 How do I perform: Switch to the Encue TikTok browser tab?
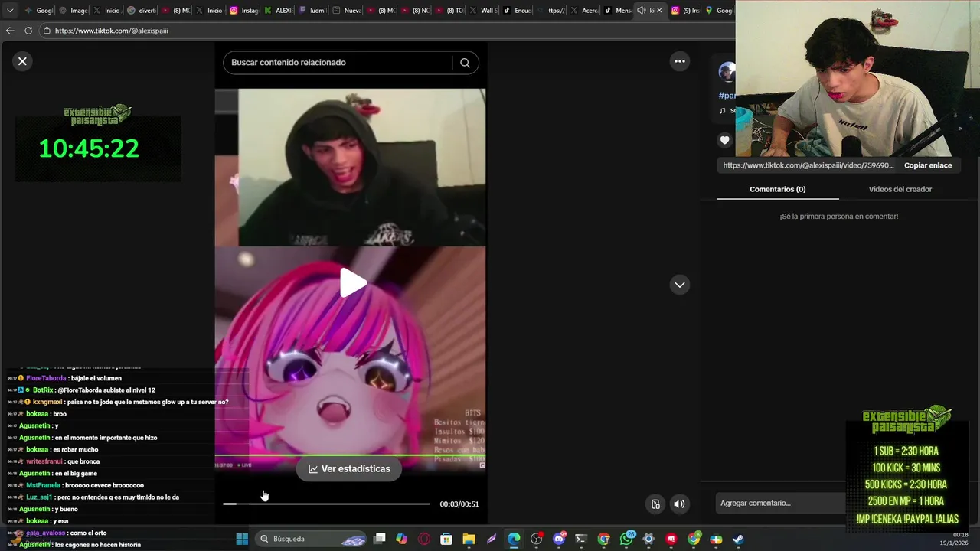click(518, 11)
